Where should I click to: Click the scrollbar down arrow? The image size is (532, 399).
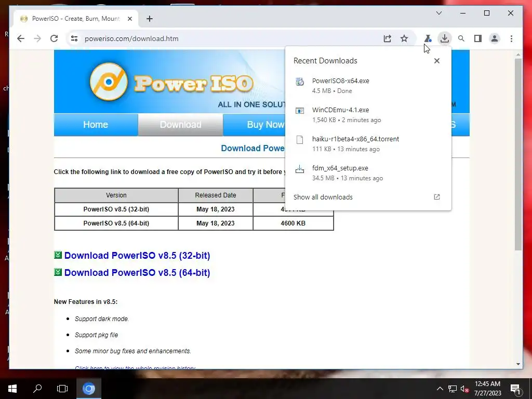point(518,364)
